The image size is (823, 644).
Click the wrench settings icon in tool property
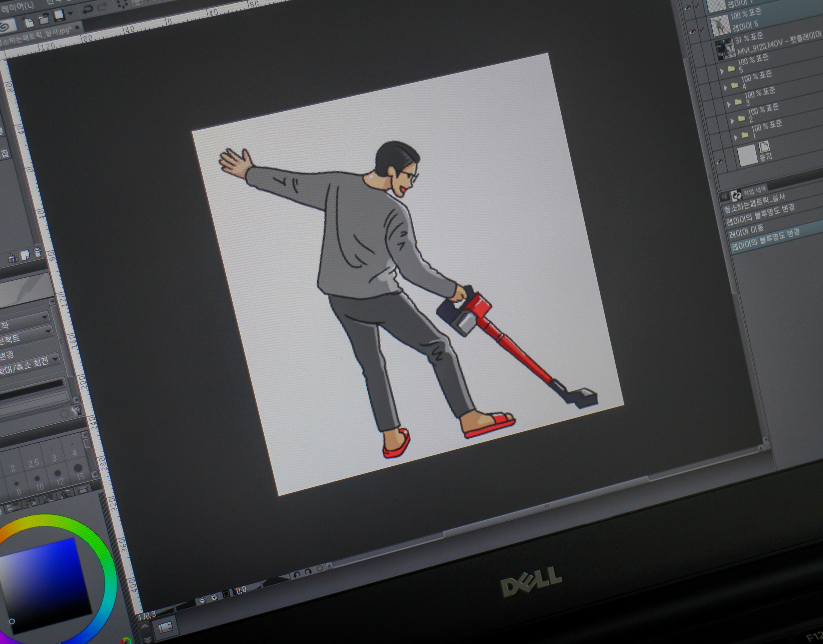pyautogui.click(x=78, y=410)
